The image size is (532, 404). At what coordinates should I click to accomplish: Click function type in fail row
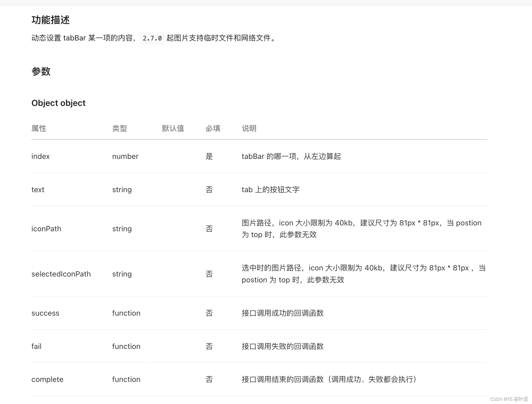click(x=126, y=346)
